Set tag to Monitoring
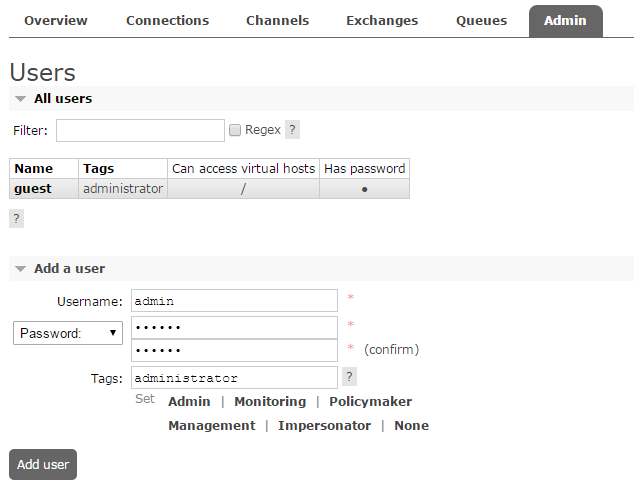The image size is (634, 493). click(270, 401)
